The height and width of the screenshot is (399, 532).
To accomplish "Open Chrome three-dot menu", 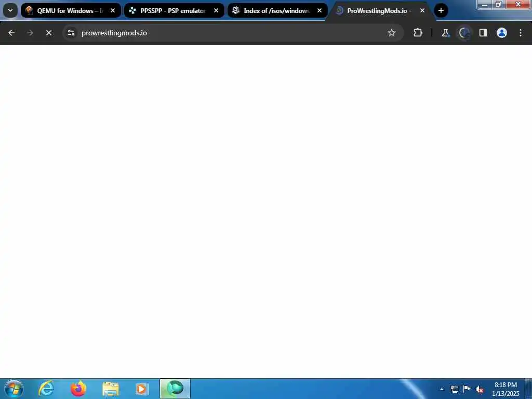I will coord(521,33).
